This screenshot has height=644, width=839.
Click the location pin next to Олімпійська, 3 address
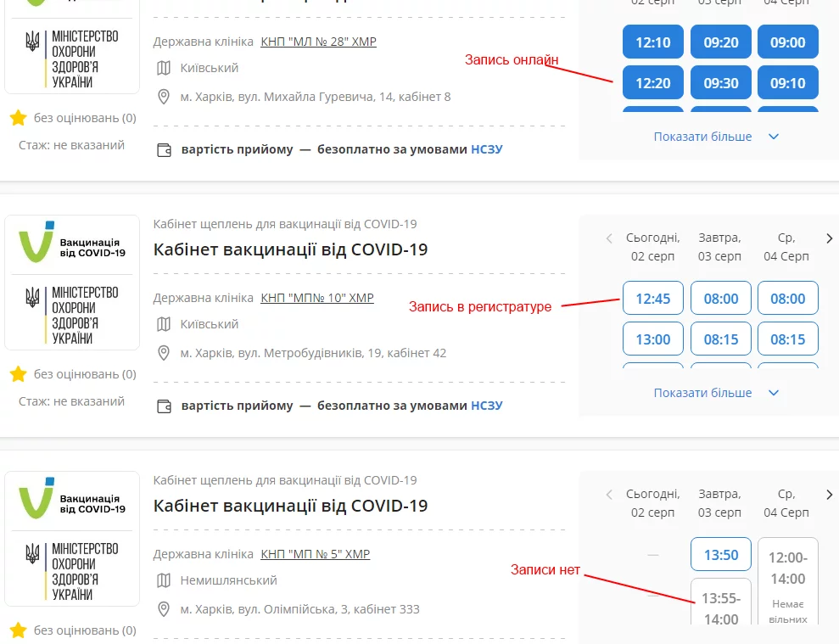(x=165, y=609)
